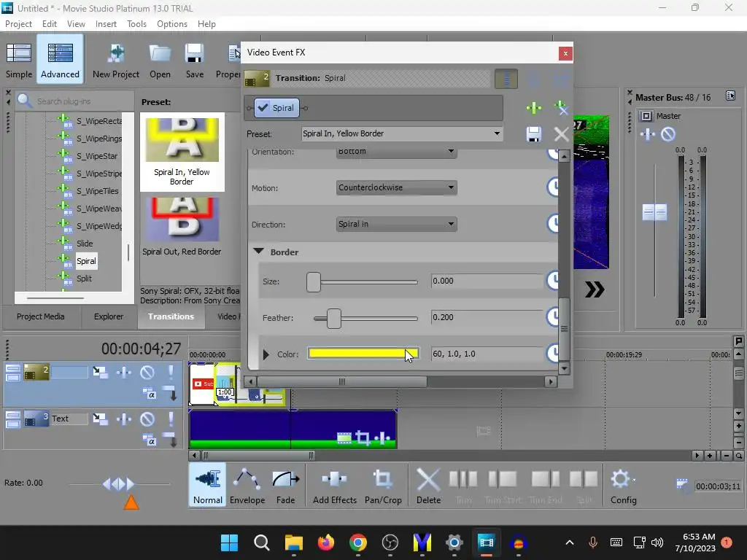The height and width of the screenshot is (560, 747).
Task: Click the Feather slider handle
Action: (x=334, y=319)
